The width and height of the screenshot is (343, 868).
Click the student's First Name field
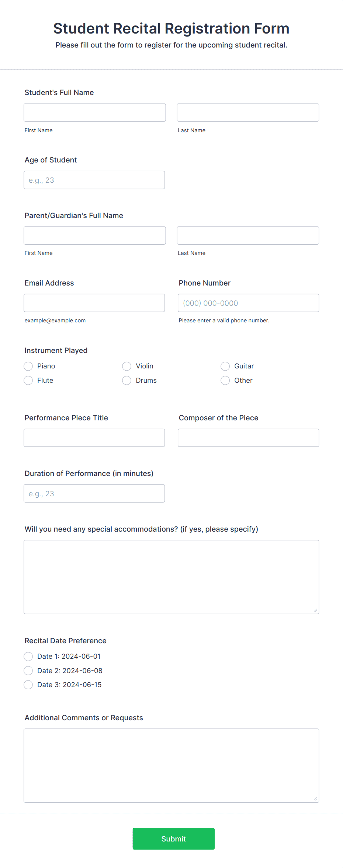click(x=94, y=112)
